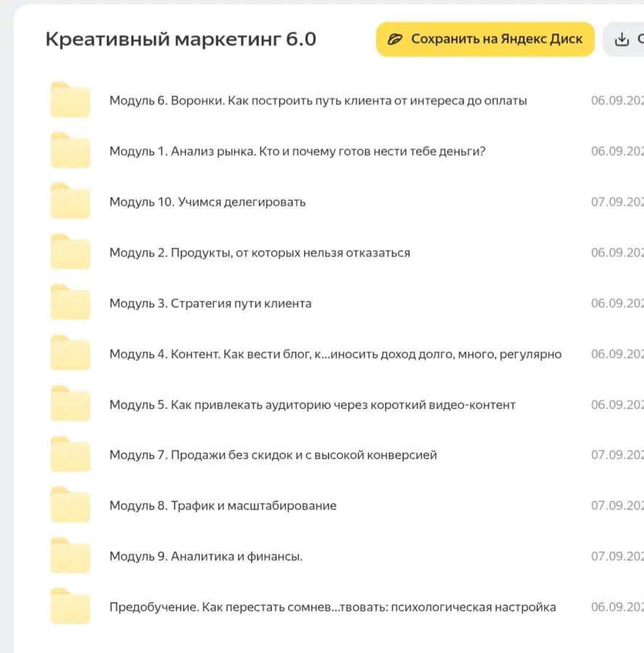Select the text 'Предобучение. Как перестать сомнев...'
This screenshot has width=644, height=653.
[225, 607]
